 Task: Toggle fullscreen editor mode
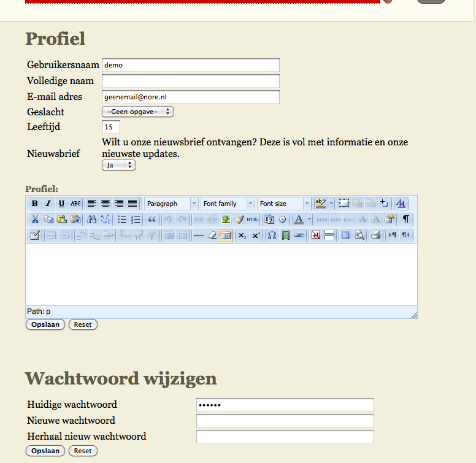coord(346,235)
